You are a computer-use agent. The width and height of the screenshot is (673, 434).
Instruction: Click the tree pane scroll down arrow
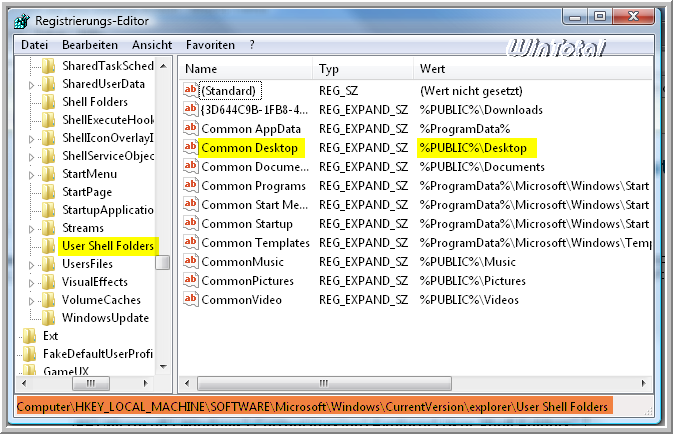pos(163,366)
